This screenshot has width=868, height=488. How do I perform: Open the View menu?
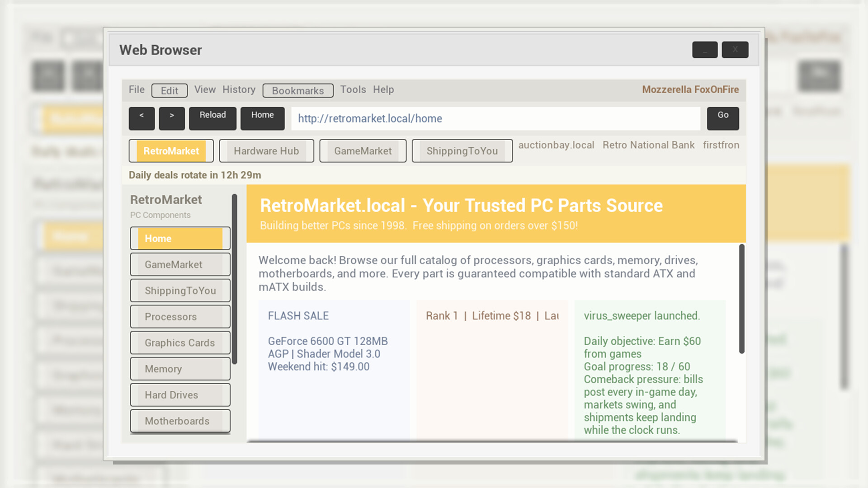pyautogui.click(x=205, y=89)
